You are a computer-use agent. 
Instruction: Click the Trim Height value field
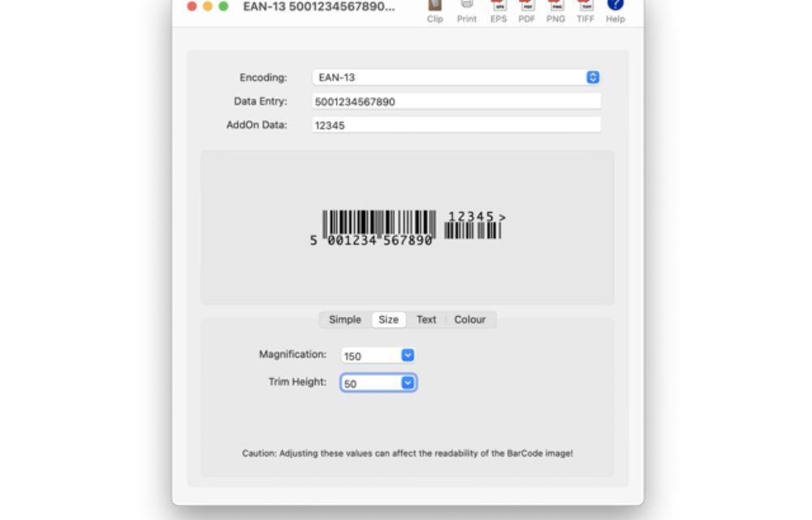pos(370,383)
